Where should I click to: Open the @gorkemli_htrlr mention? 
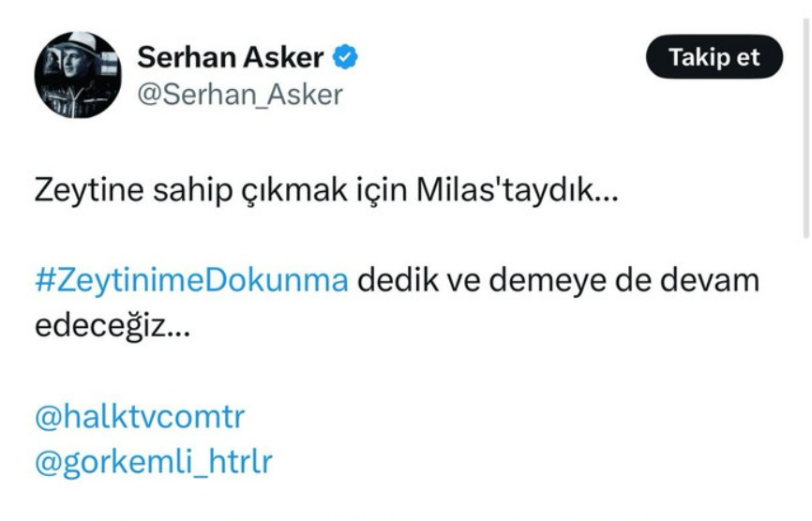click(154, 462)
